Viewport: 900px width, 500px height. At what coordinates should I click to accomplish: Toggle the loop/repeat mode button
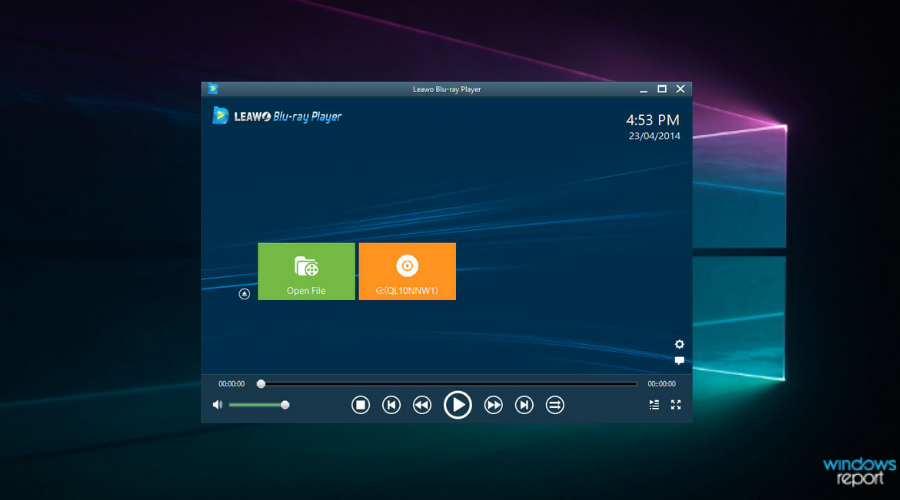554,405
